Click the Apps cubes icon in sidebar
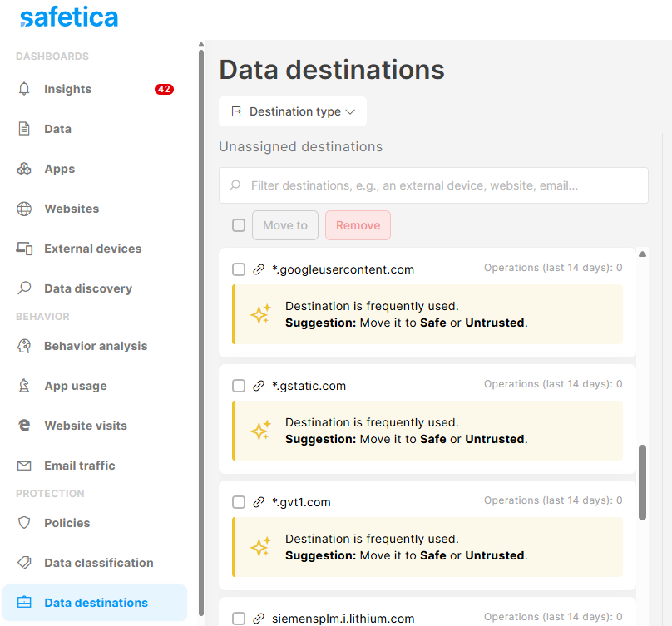 tap(24, 169)
